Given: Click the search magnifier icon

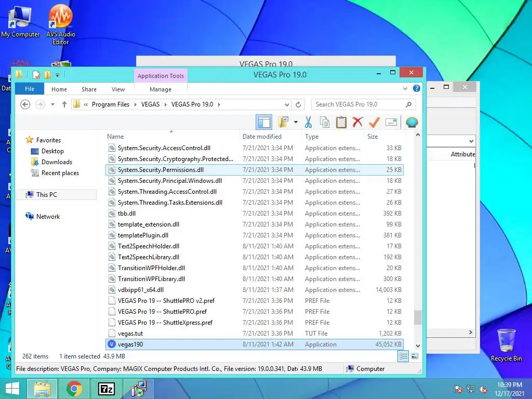Looking at the screenshot, I should tap(409, 104).
